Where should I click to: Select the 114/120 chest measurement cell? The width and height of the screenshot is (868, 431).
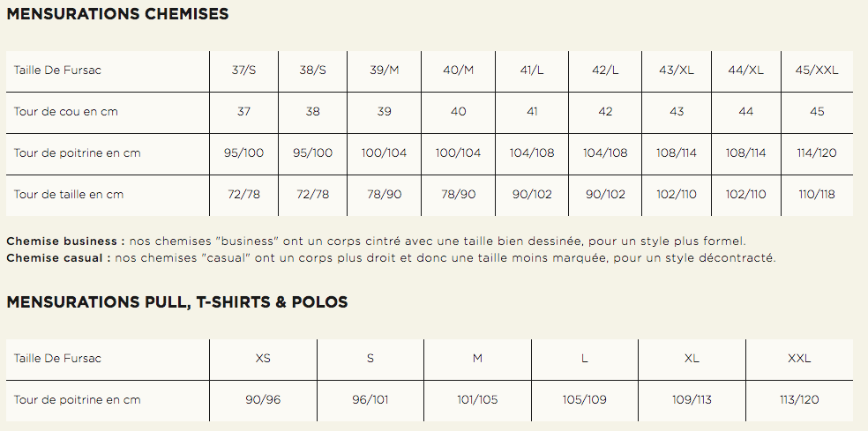click(x=817, y=153)
